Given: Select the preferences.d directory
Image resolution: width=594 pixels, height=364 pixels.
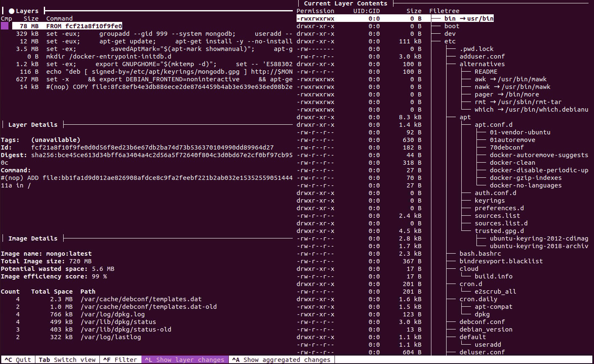Looking at the screenshot, I should [499, 208].
